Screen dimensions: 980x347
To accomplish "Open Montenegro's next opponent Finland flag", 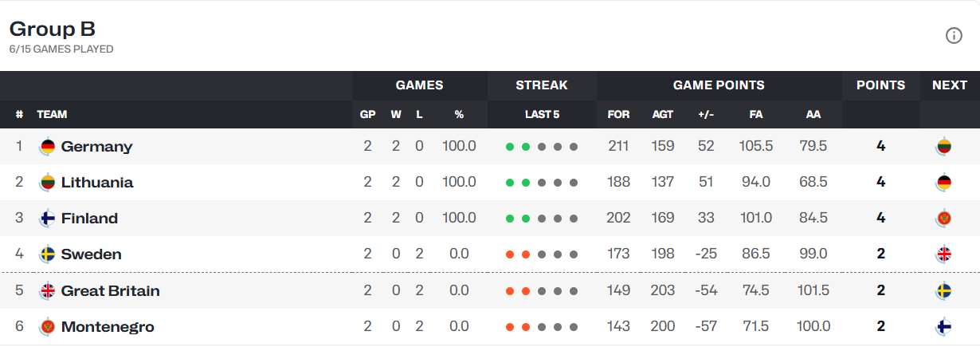I will pyautogui.click(x=944, y=327).
